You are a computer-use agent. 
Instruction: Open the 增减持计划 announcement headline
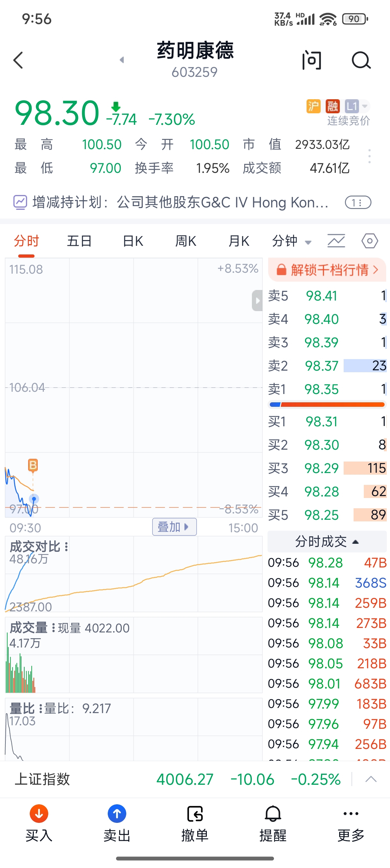180,203
